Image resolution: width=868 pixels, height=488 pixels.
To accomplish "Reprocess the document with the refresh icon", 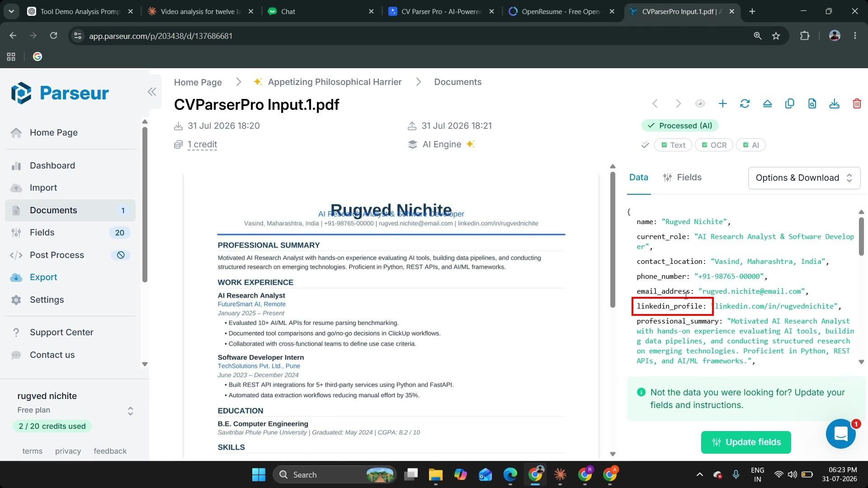I will tap(745, 104).
